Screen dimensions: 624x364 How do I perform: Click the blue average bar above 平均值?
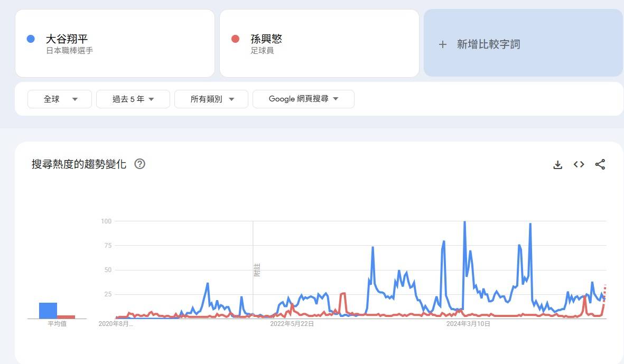[48, 311]
